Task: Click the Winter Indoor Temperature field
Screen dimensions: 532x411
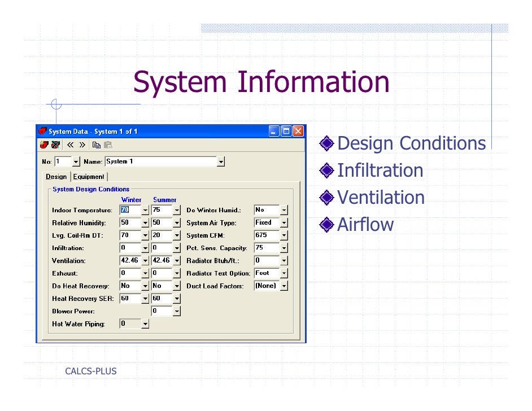Action: [130, 210]
